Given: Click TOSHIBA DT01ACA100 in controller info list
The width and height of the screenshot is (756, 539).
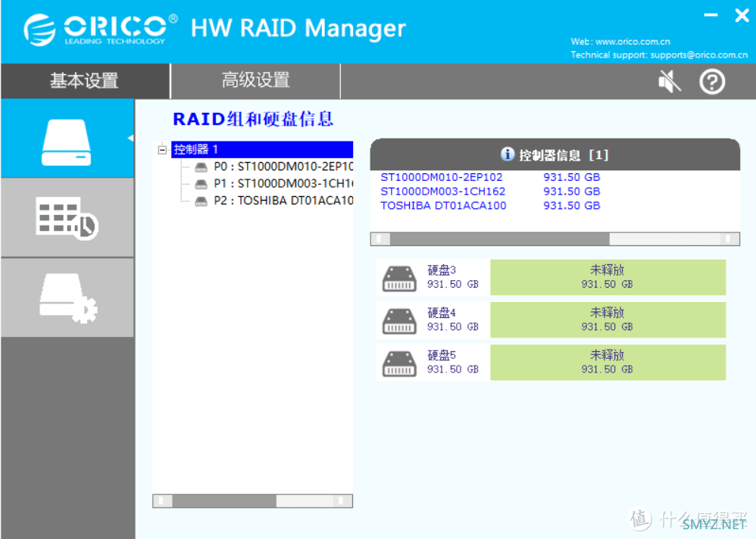Looking at the screenshot, I should [443, 206].
